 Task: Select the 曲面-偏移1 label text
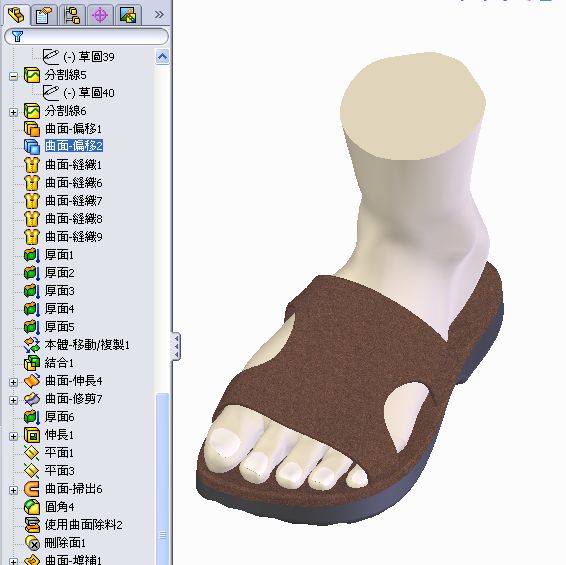pos(73,129)
